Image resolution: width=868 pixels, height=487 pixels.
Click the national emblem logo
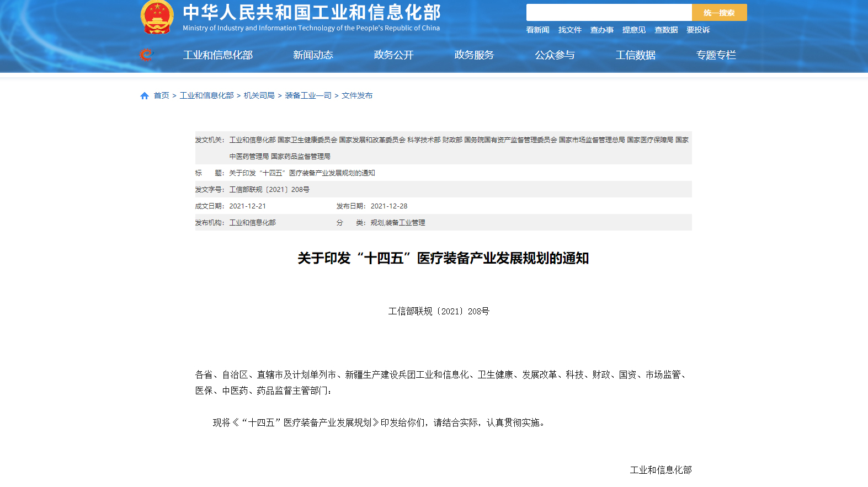[157, 17]
